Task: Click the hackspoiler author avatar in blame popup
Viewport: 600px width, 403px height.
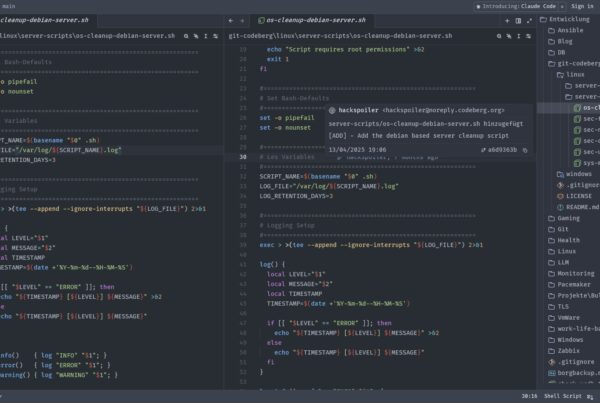Action: [332, 111]
